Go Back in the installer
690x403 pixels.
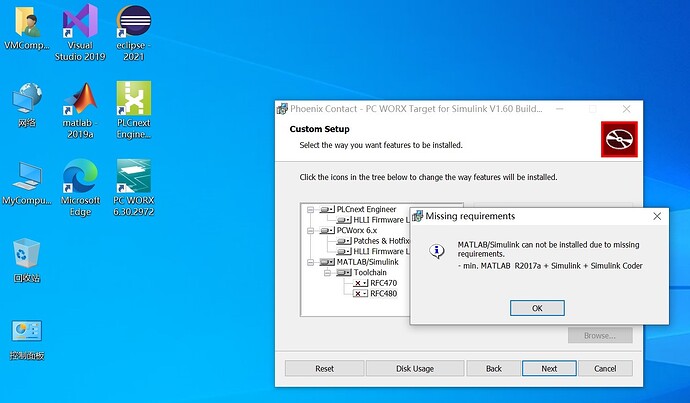tap(493, 369)
